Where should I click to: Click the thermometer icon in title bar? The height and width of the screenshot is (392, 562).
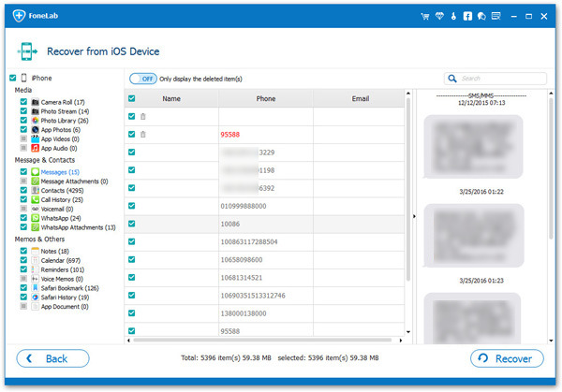tap(453, 16)
